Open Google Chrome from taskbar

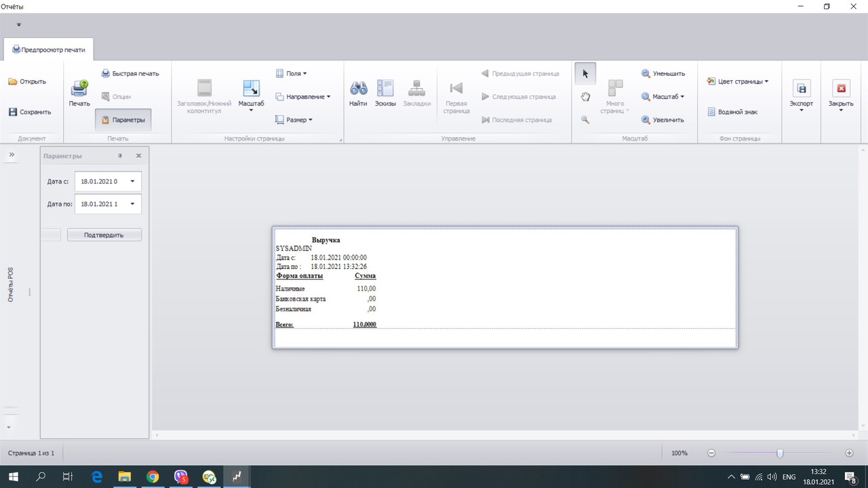click(x=153, y=476)
